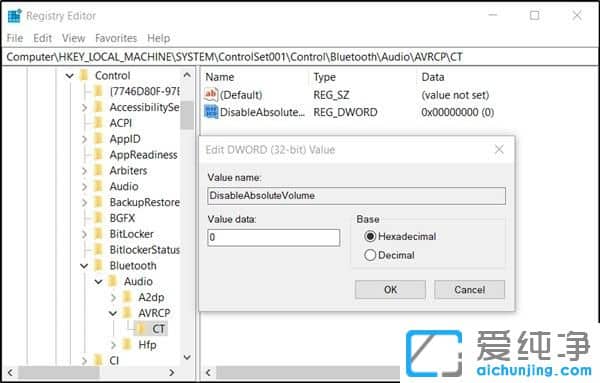Click tree pane scroll left arrow
600x383 pixels.
(x=10, y=372)
